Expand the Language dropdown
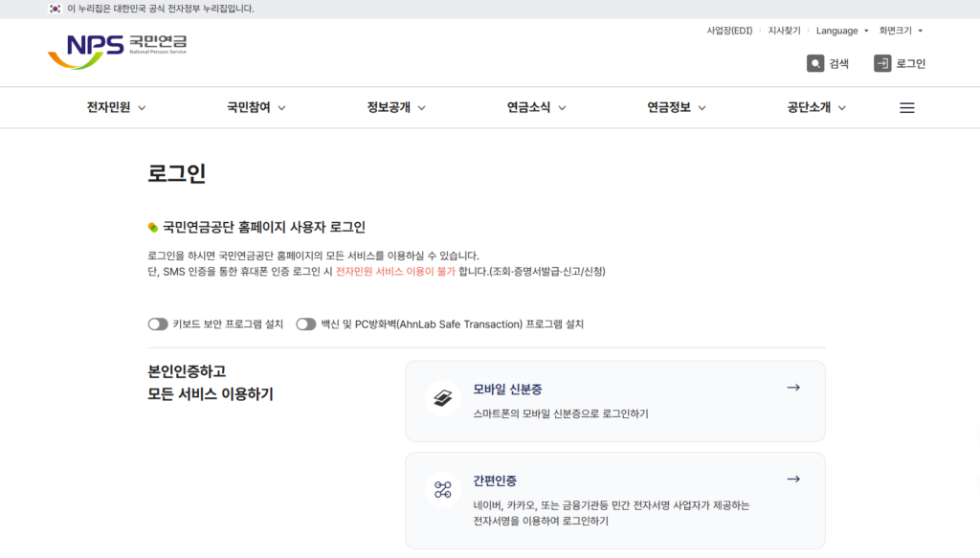The width and height of the screenshot is (980, 558). pyautogui.click(x=842, y=31)
